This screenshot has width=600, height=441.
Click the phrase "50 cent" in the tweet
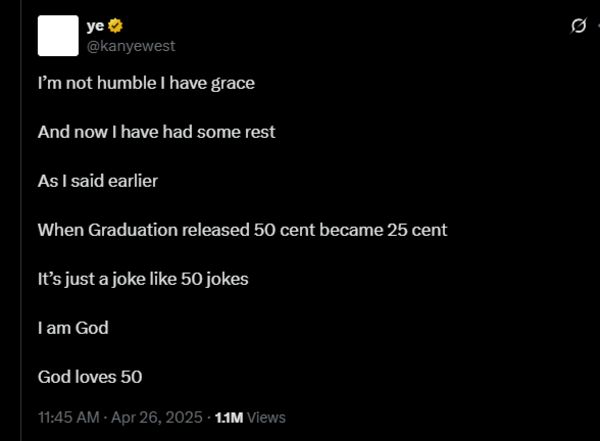[284, 230]
